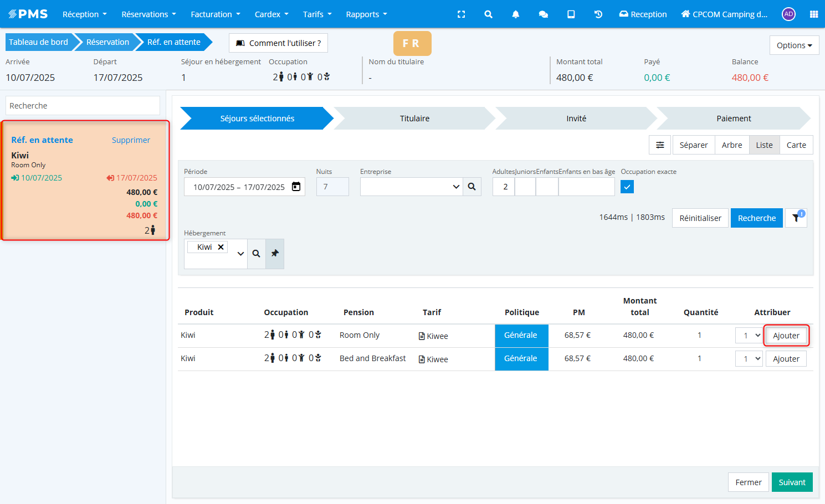This screenshot has height=504, width=825.
Task: Switch to Carte view
Action: (796, 145)
